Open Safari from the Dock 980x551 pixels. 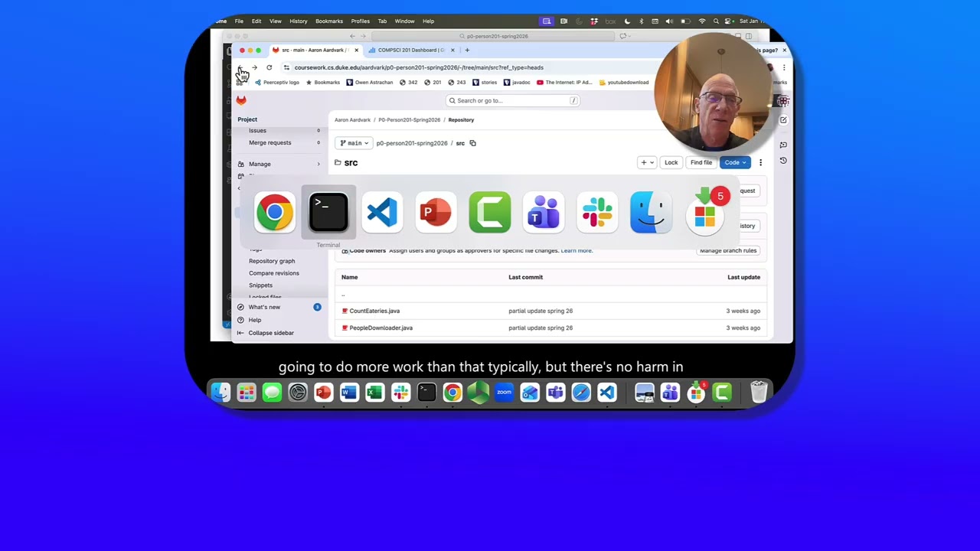pyautogui.click(x=581, y=393)
